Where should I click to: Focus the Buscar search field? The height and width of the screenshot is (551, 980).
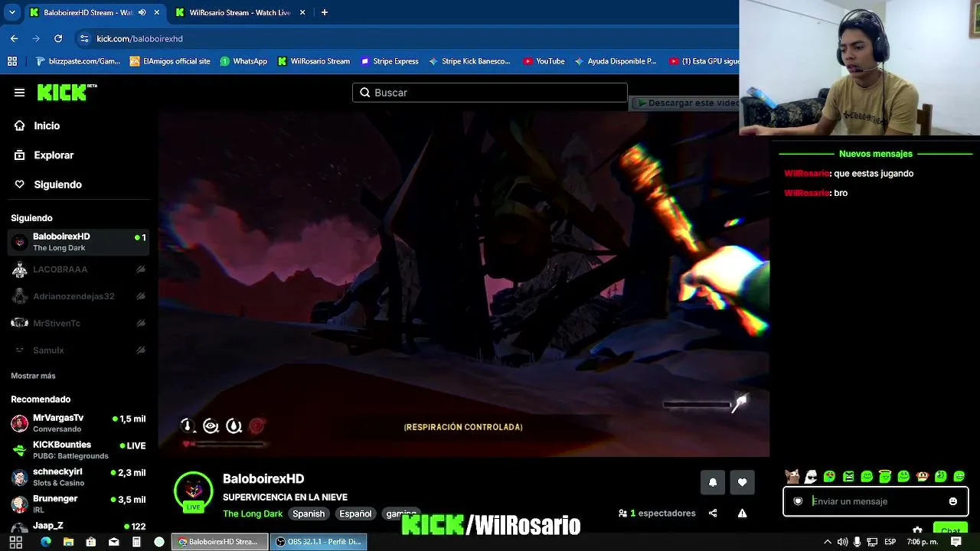coord(490,93)
